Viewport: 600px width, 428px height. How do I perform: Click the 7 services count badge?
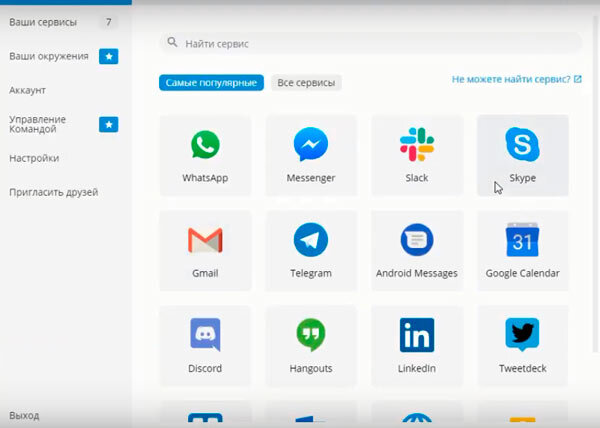pos(109,22)
